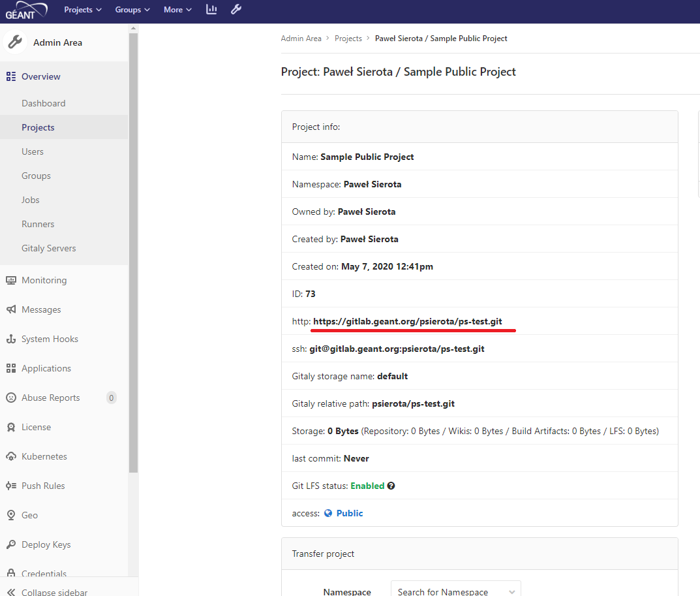Click the Admin Area sidebar title
The height and width of the screenshot is (596, 700).
(57, 42)
